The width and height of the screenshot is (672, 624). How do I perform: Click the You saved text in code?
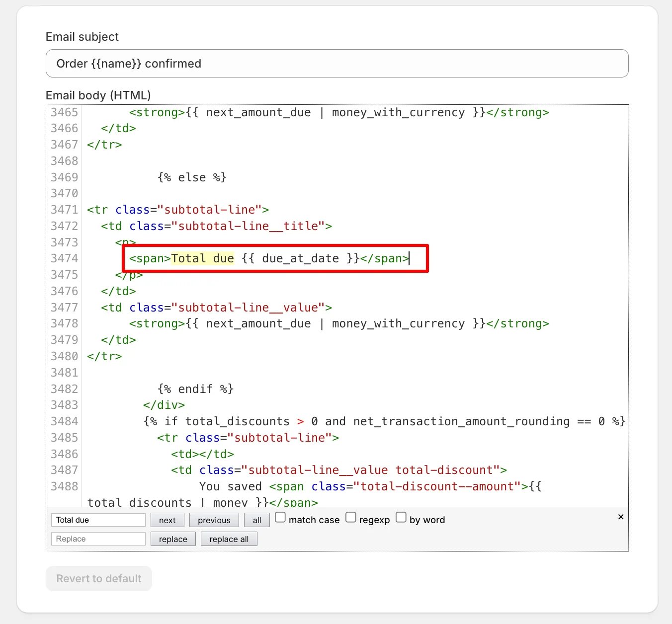click(231, 486)
